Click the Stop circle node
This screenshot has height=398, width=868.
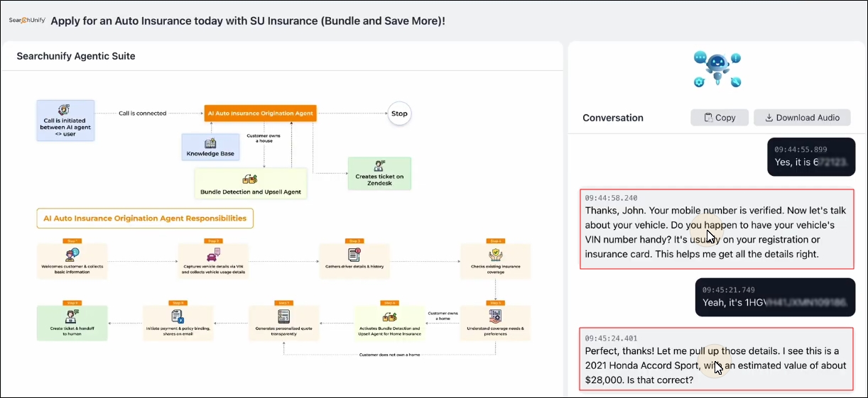399,114
